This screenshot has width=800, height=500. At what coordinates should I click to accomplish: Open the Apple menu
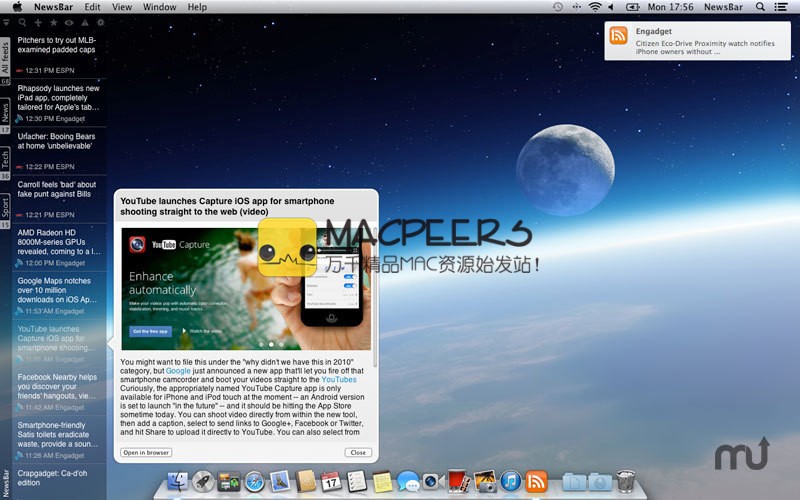pyautogui.click(x=17, y=7)
